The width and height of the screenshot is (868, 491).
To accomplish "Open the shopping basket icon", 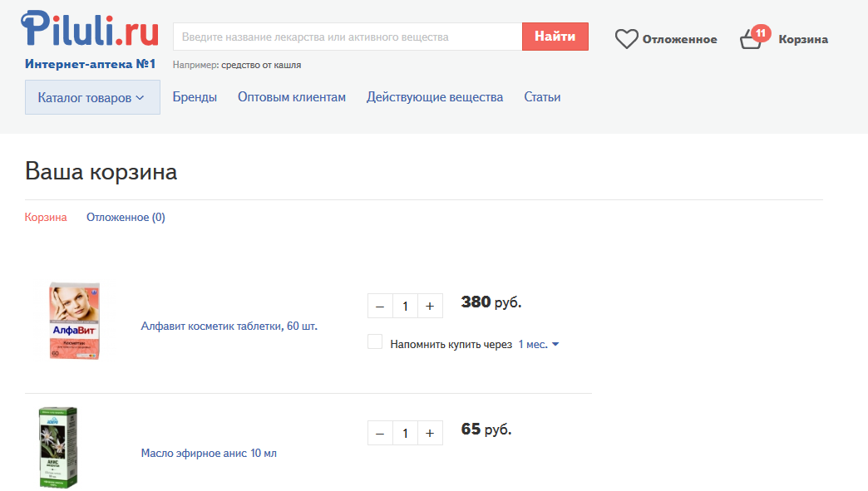I will 752,39.
